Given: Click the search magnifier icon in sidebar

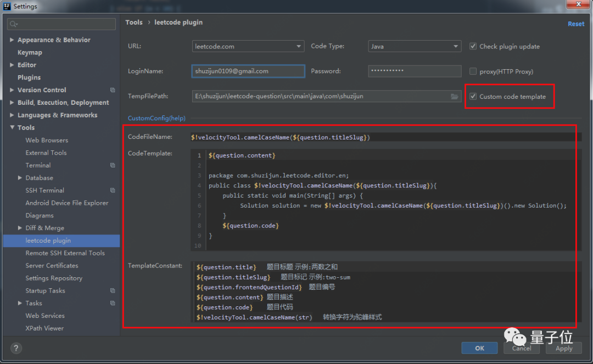Looking at the screenshot, I should click(x=14, y=24).
